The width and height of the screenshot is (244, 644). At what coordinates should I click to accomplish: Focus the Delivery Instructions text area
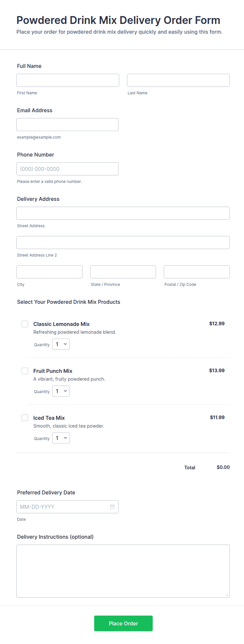coord(123,571)
